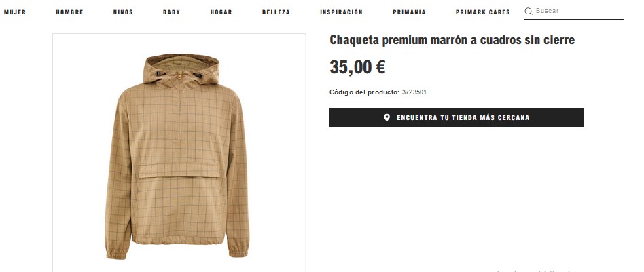This screenshot has width=644, height=272.
Task: Go to the NIÑOS section
Action: coord(123,12)
